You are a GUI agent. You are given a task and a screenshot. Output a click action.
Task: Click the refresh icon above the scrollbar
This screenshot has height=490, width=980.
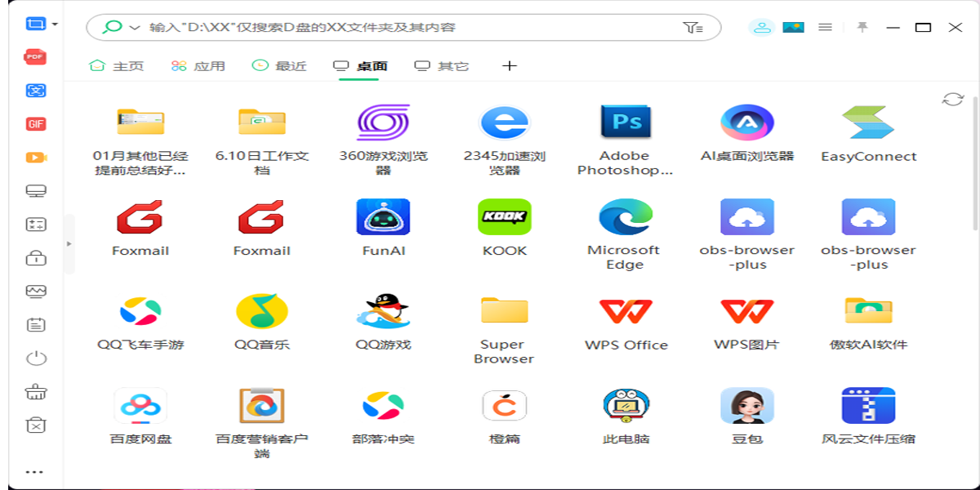coord(952,100)
